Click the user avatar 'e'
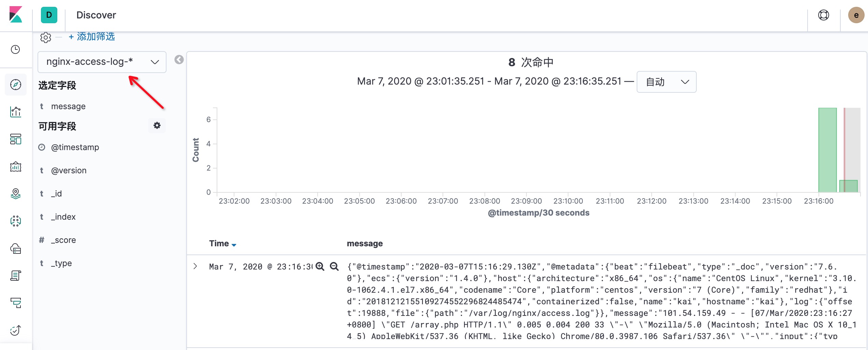 pyautogui.click(x=856, y=15)
